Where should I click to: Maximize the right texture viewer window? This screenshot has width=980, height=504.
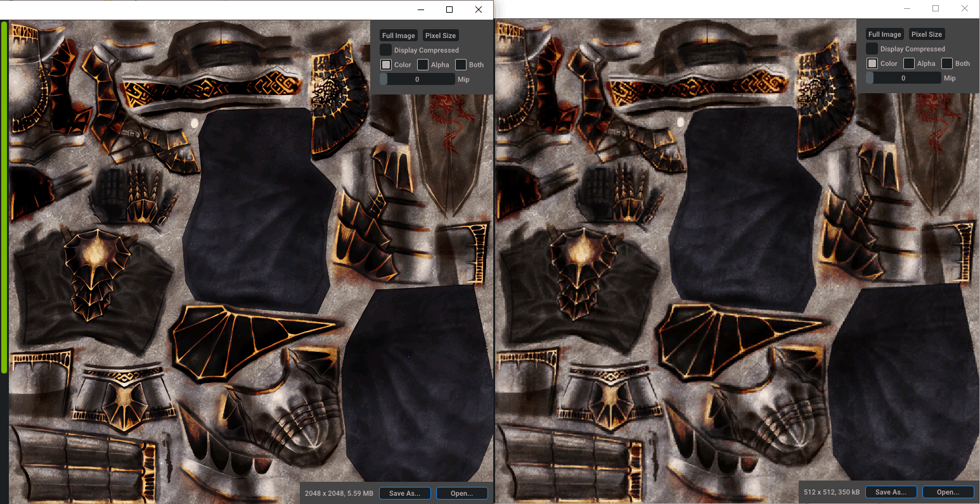pos(936,8)
